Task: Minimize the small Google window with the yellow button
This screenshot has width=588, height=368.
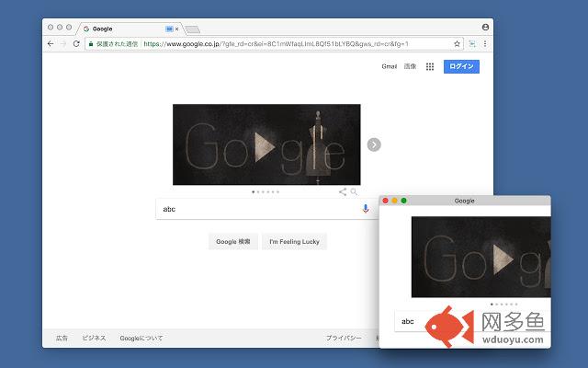Action: (394, 201)
